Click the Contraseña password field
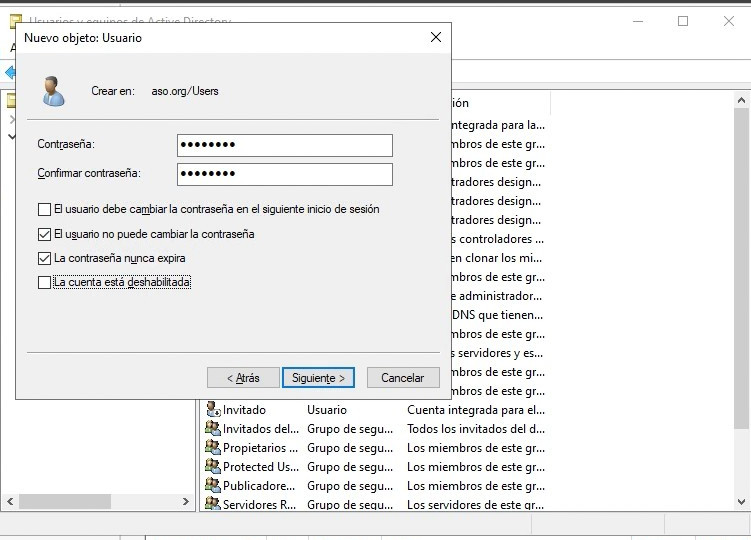751x540 pixels. click(284, 145)
